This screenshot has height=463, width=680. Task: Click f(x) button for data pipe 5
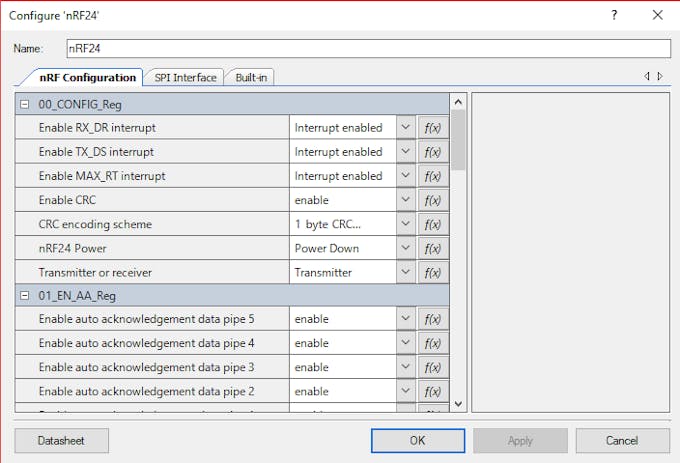click(x=433, y=319)
